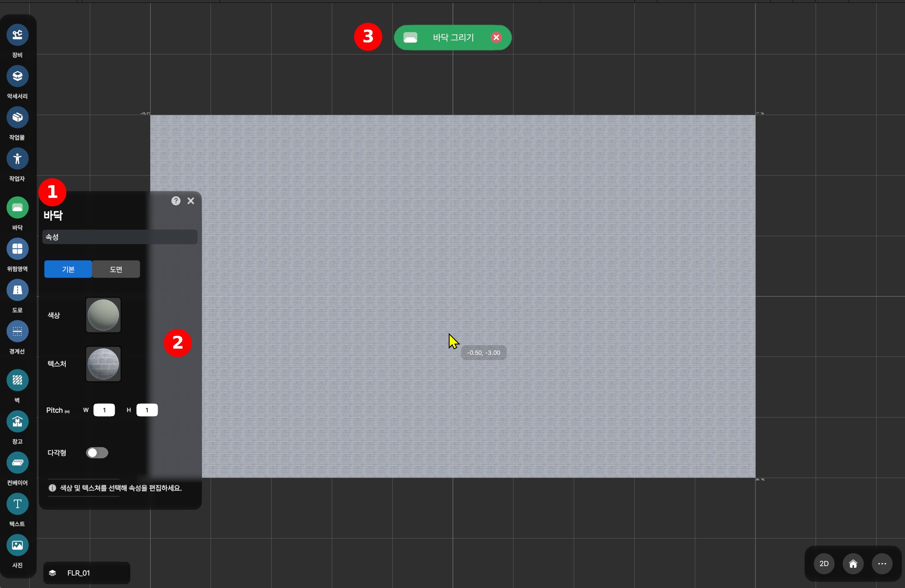Select the 기본 tab
Viewport: 905px width, 588px height.
pyautogui.click(x=68, y=269)
